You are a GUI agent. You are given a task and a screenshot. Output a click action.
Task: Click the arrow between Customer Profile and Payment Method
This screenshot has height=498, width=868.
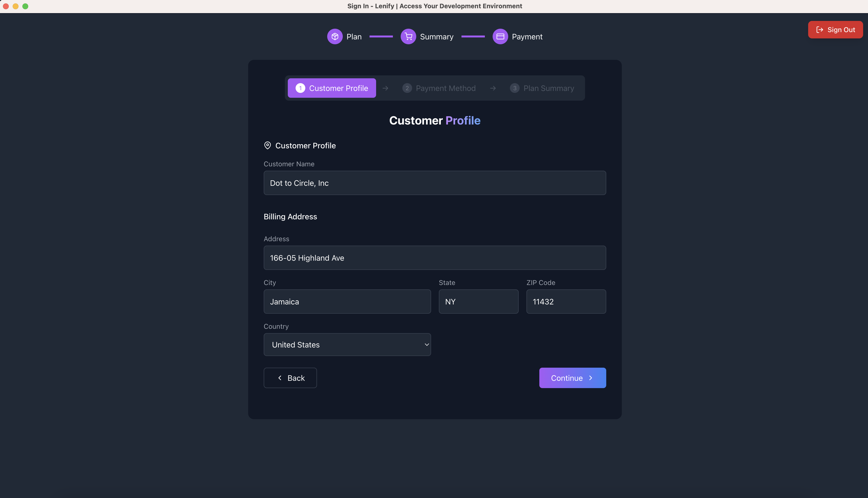point(386,88)
